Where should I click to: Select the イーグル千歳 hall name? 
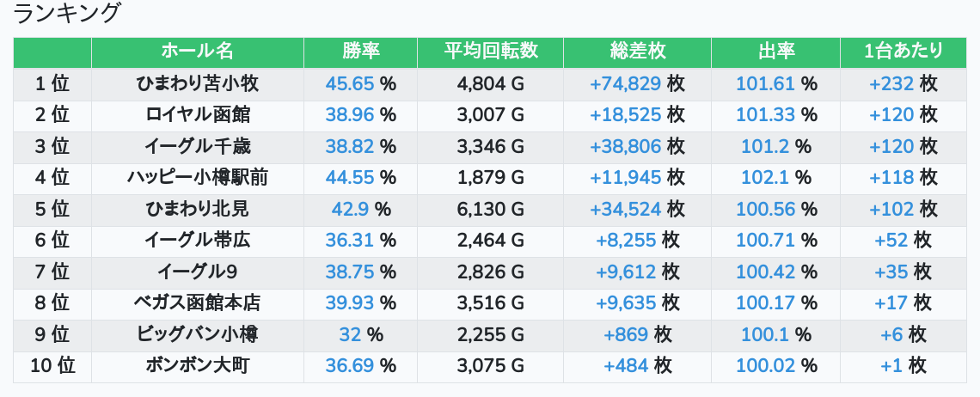(198, 146)
